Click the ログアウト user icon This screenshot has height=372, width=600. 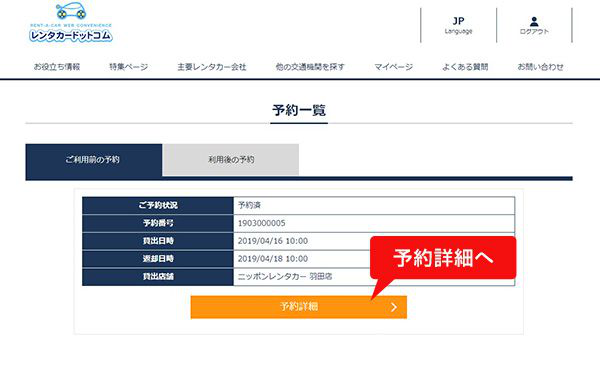pos(534,25)
